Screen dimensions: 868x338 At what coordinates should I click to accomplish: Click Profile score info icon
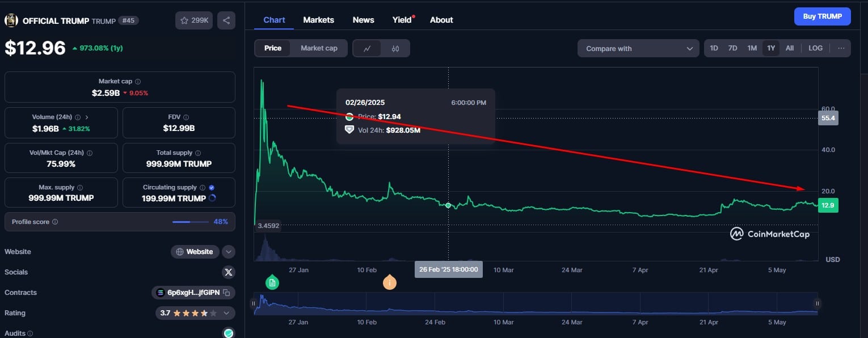55,222
